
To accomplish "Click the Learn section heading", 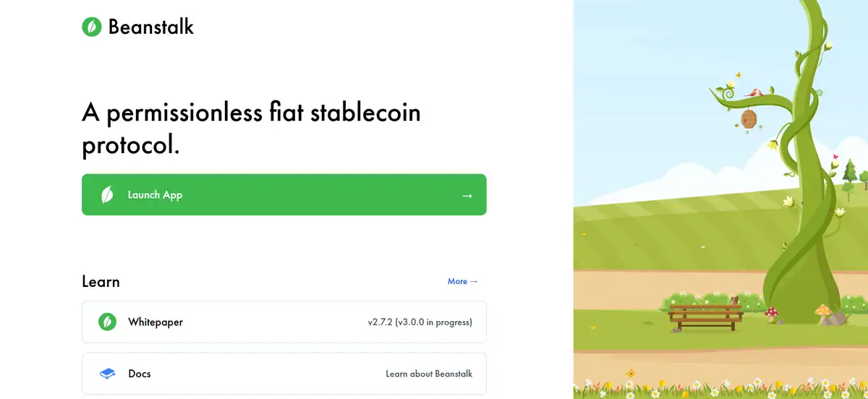I will [x=101, y=281].
